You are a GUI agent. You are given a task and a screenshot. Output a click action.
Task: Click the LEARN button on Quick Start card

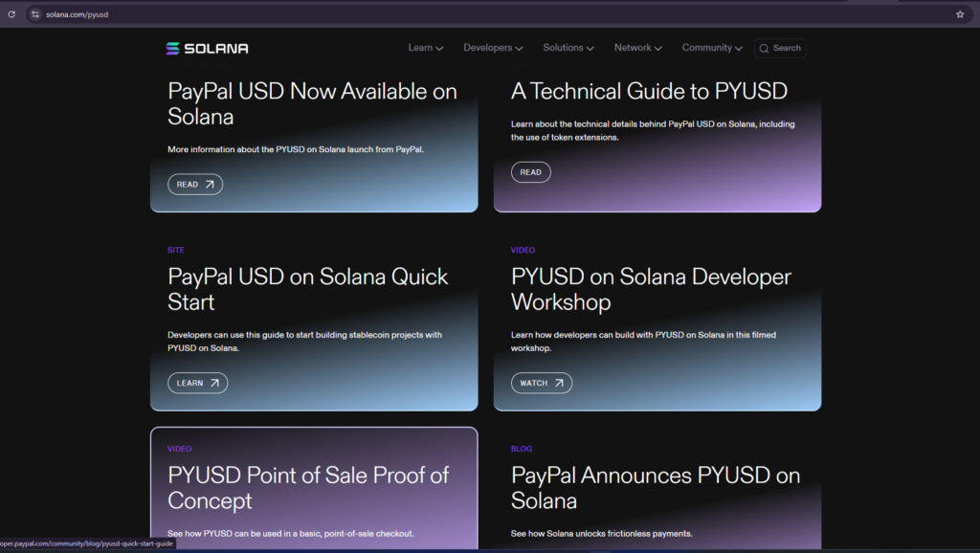(x=197, y=383)
